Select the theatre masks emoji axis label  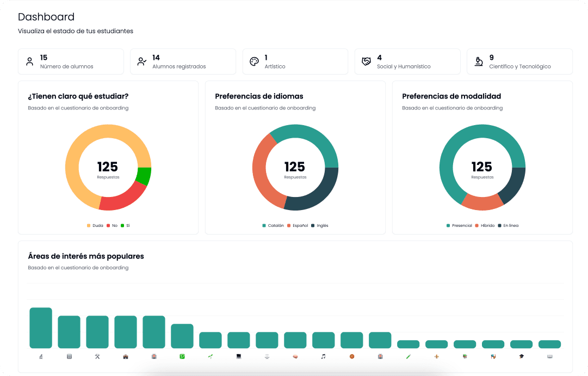coord(493,356)
